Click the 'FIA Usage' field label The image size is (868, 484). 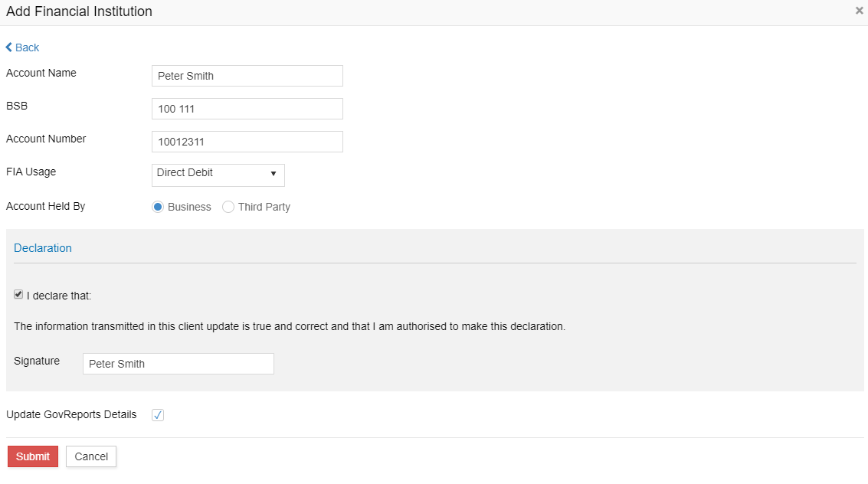(x=31, y=172)
